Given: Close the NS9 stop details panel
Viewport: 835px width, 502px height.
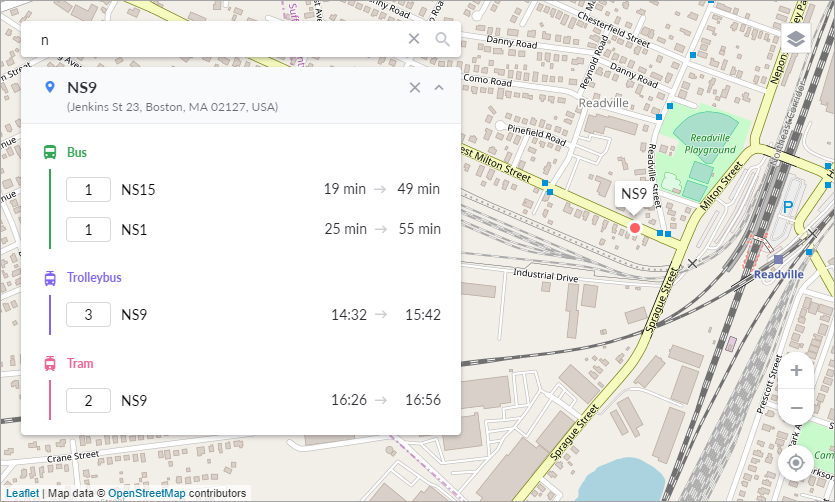Looking at the screenshot, I should tap(415, 87).
